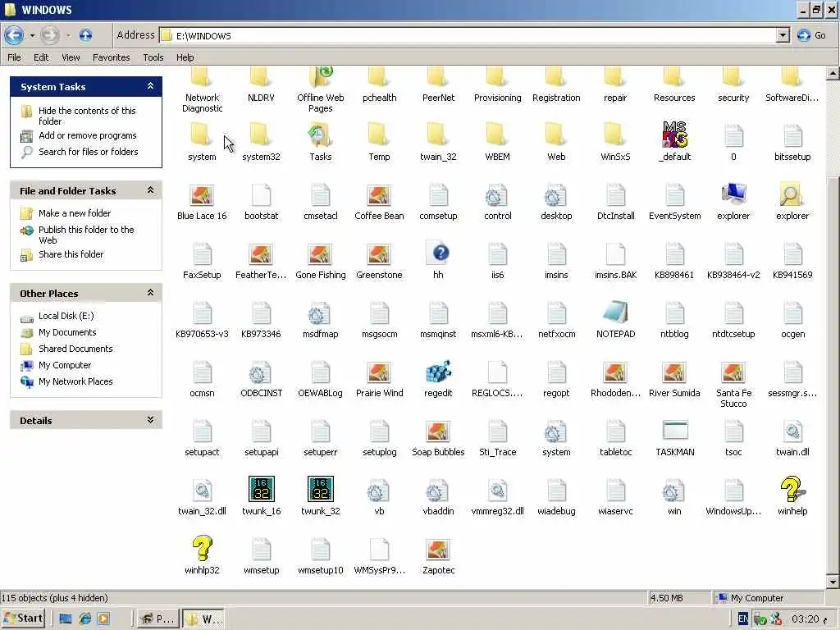
Task: Select the TASKMAN icon
Action: 674,431
